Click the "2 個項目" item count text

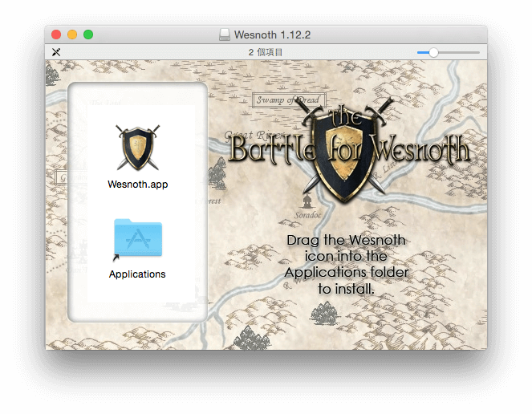point(266,52)
